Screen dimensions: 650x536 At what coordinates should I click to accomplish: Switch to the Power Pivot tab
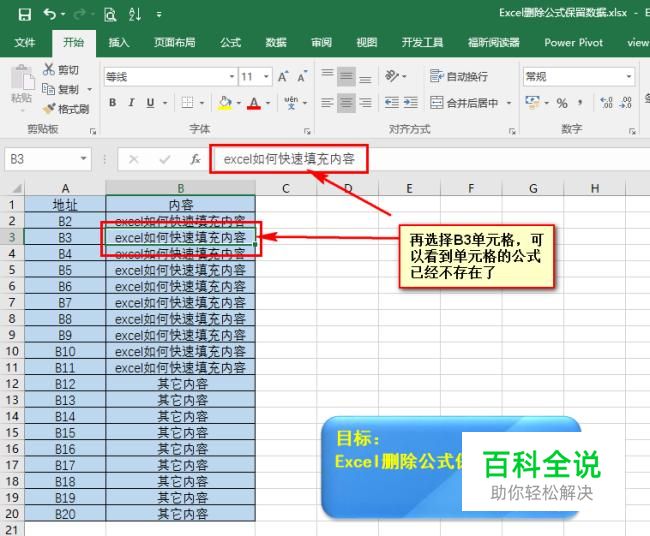[573, 42]
